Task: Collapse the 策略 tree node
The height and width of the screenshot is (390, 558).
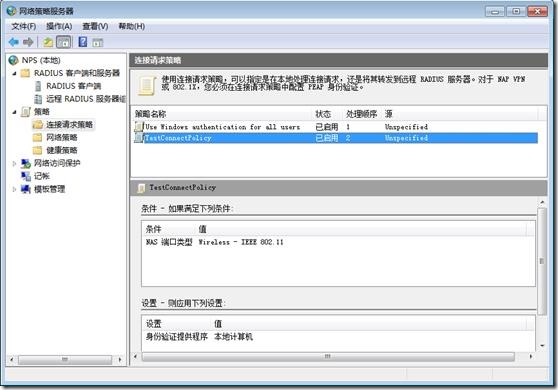Action: click(14, 112)
